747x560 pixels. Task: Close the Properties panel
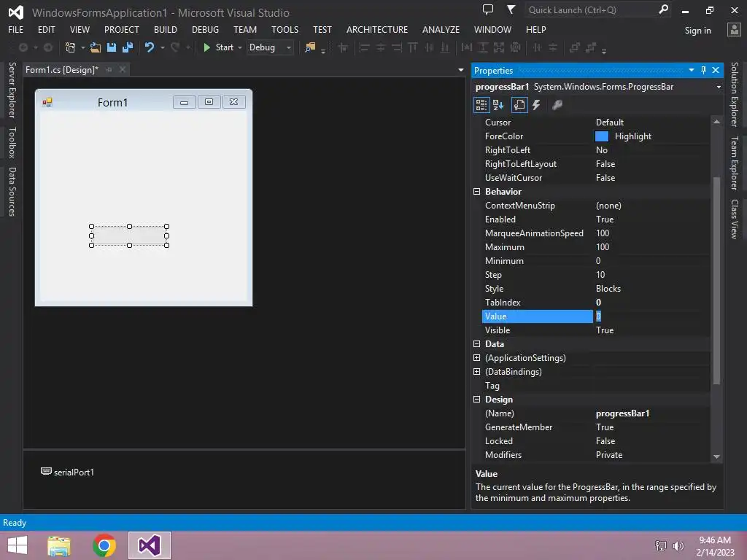coord(716,70)
